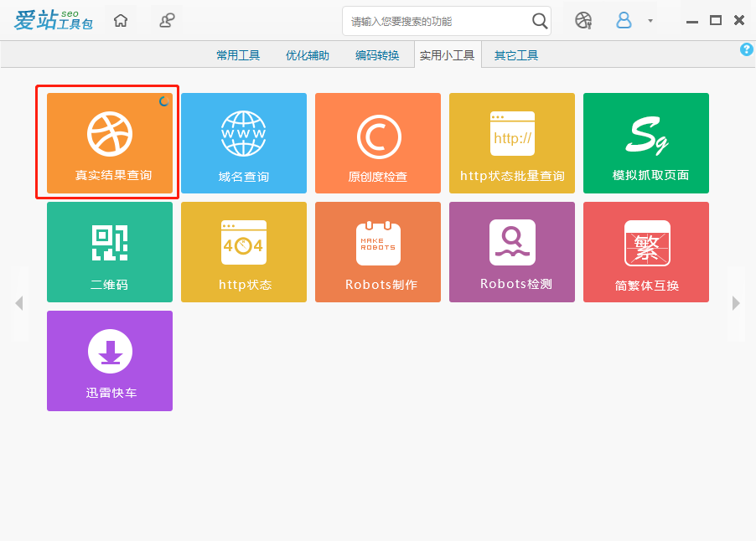The width and height of the screenshot is (756, 541).
Task: Click the search magnifier icon
Action: pos(540,20)
